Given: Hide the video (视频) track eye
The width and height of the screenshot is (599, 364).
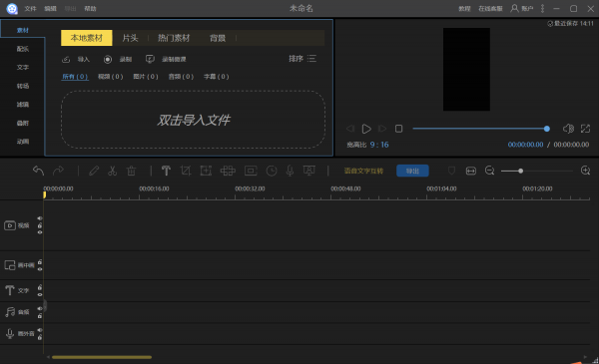Looking at the screenshot, I should pos(40,232).
